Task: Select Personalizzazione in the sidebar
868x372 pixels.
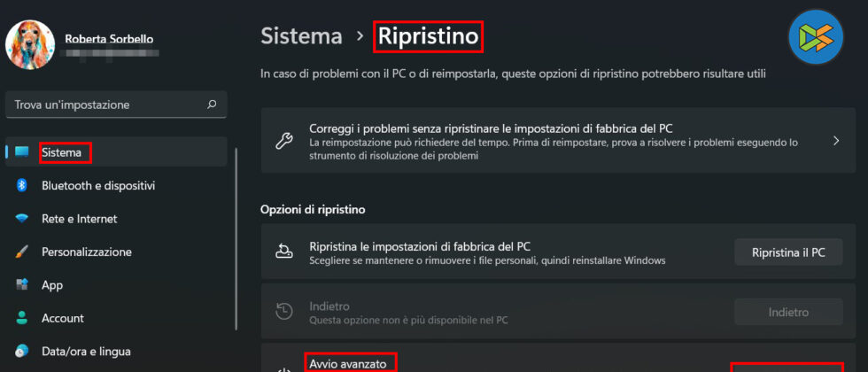Action: coord(86,252)
